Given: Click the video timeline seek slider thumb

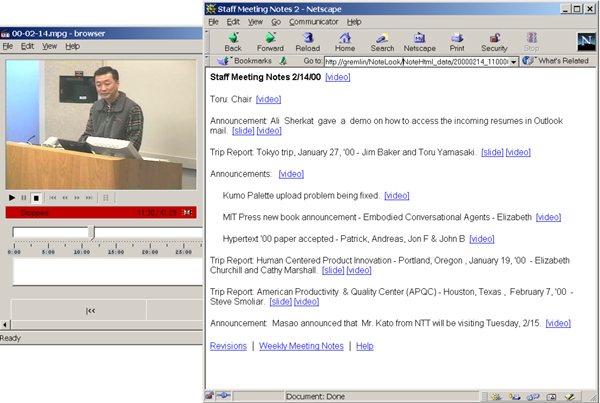Looking at the screenshot, I should point(92,232).
